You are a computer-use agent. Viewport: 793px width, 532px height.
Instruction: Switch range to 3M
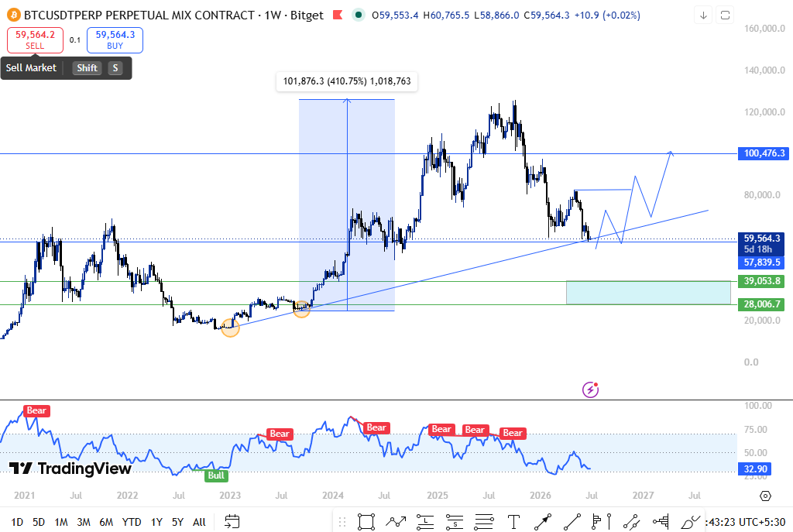[84, 522]
